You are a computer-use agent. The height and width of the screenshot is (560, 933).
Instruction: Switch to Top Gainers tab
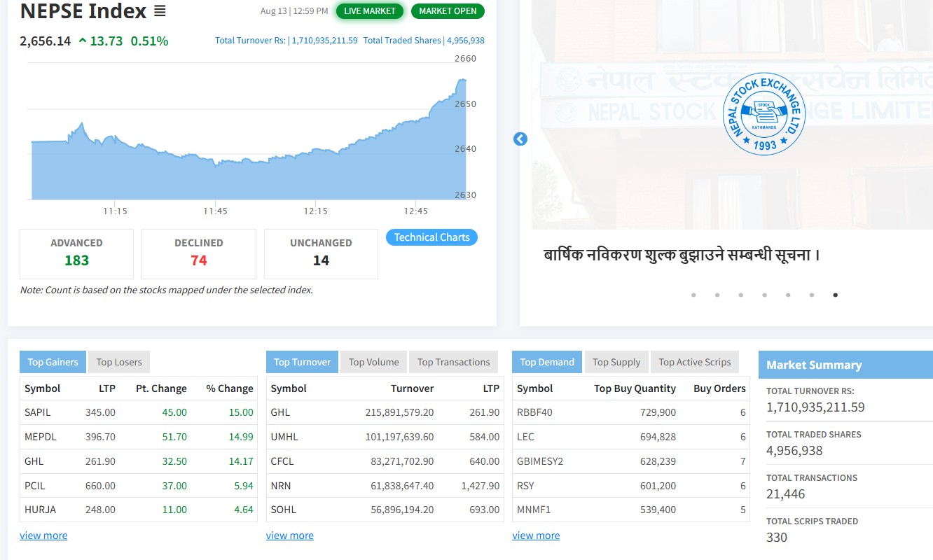(x=53, y=362)
